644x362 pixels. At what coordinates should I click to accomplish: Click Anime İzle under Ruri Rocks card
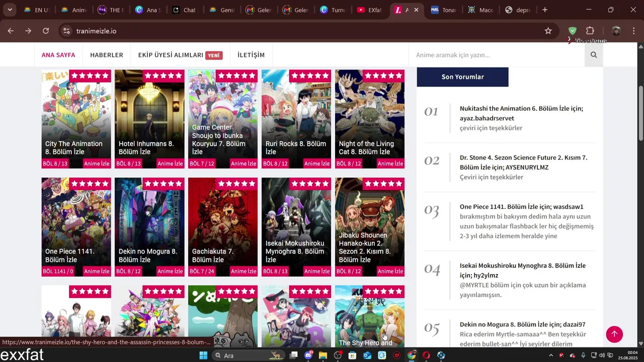317,163
